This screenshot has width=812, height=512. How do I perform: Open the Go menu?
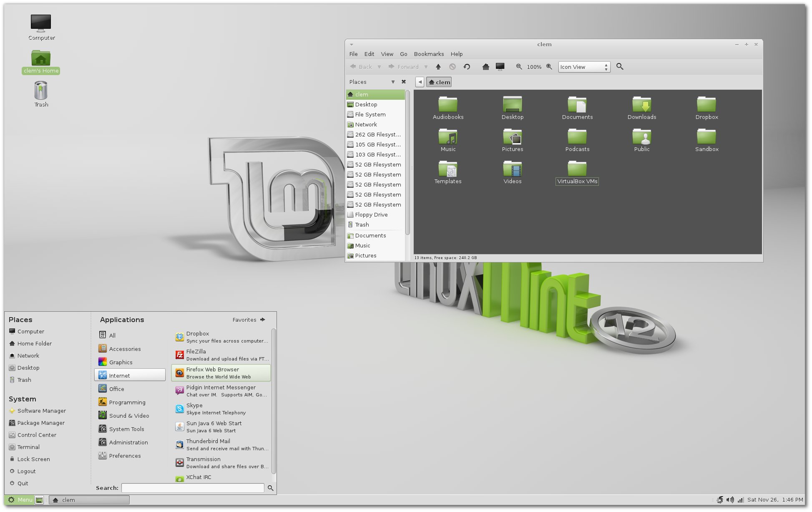(403, 54)
